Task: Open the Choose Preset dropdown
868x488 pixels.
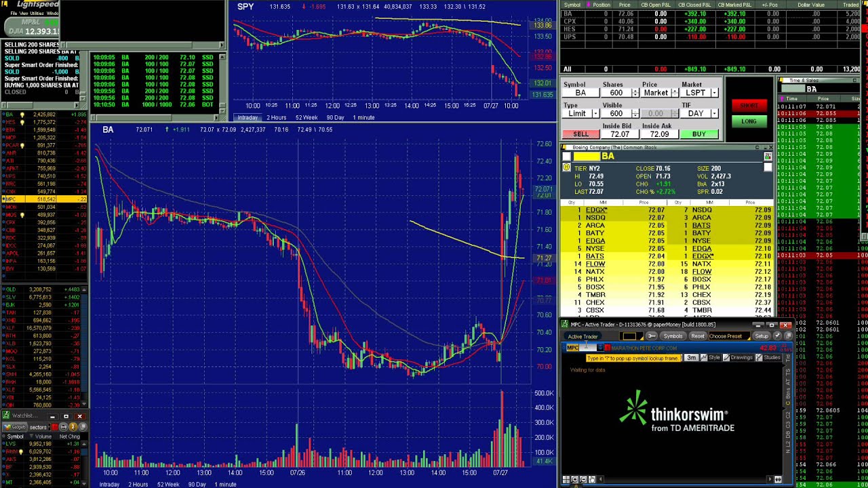Action: (730, 336)
